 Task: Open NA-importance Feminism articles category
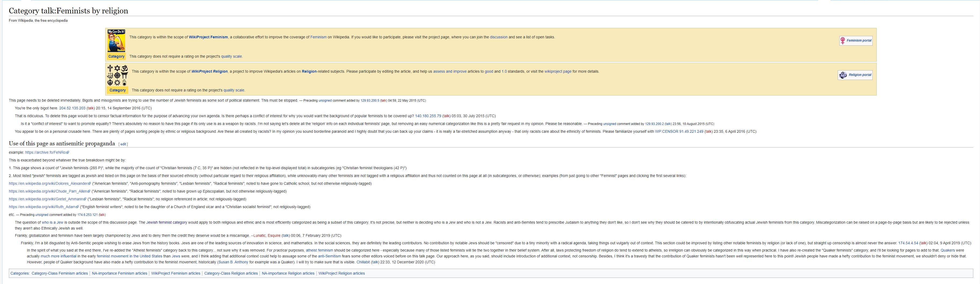click(119, 274)
